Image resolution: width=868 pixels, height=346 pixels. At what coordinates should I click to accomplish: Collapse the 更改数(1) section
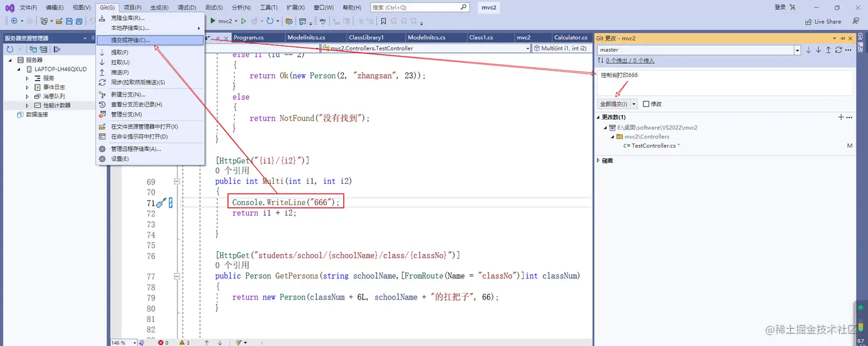pos(598,117)
